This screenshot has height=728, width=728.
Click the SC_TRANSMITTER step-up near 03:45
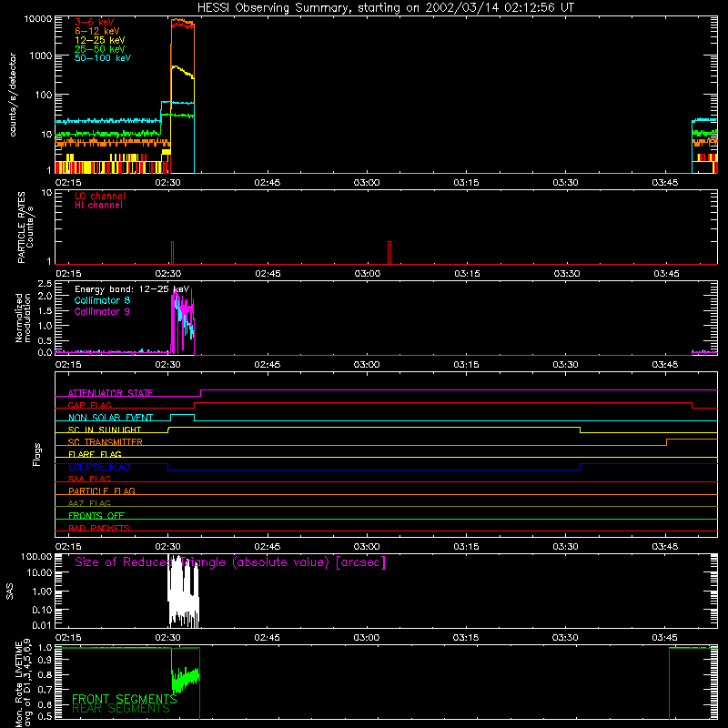pyautogui.click(x=667, y=442)
